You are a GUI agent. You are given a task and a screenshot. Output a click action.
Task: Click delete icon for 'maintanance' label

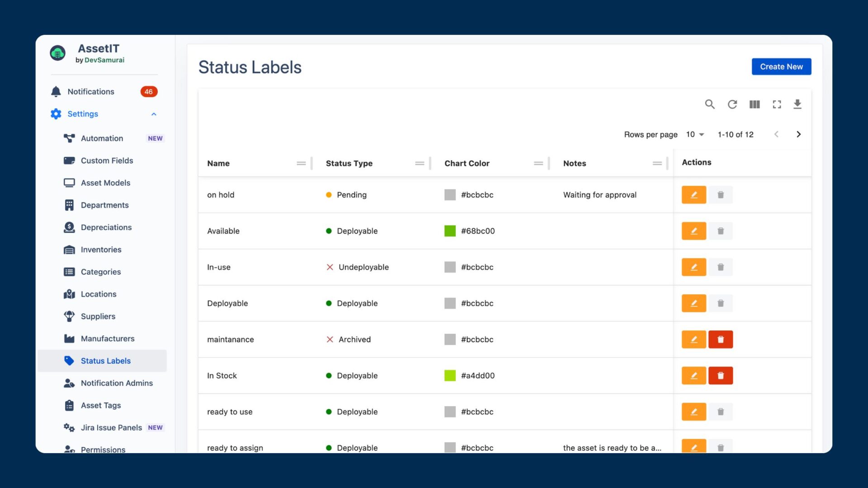[720, 339]
